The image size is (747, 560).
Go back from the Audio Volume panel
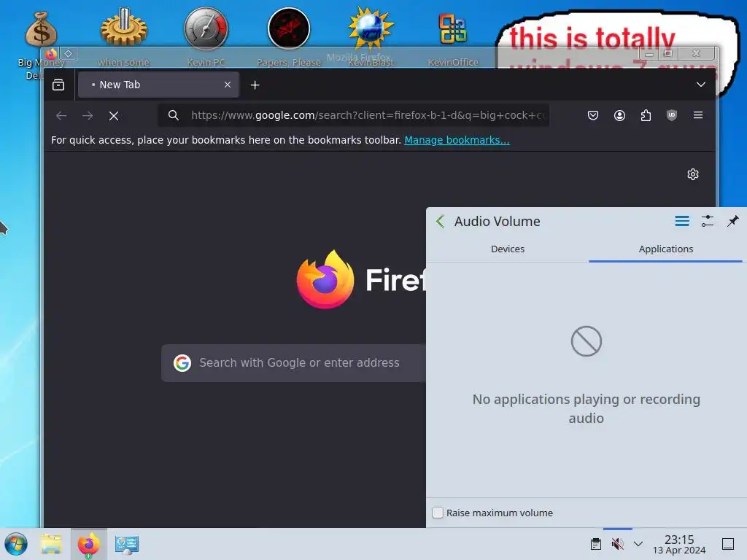coord(440,221)
